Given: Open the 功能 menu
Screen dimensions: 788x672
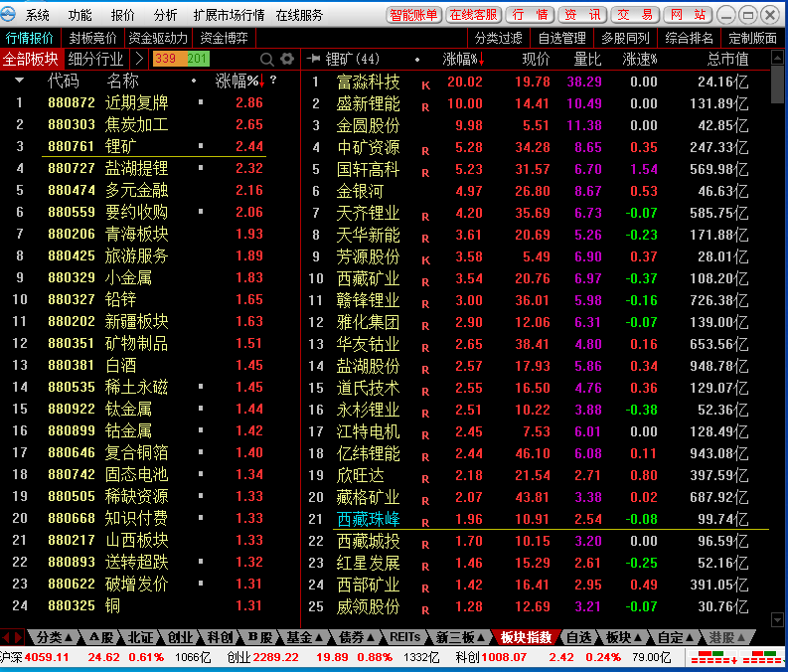Looking at the screenshot, I should [80, 15].
